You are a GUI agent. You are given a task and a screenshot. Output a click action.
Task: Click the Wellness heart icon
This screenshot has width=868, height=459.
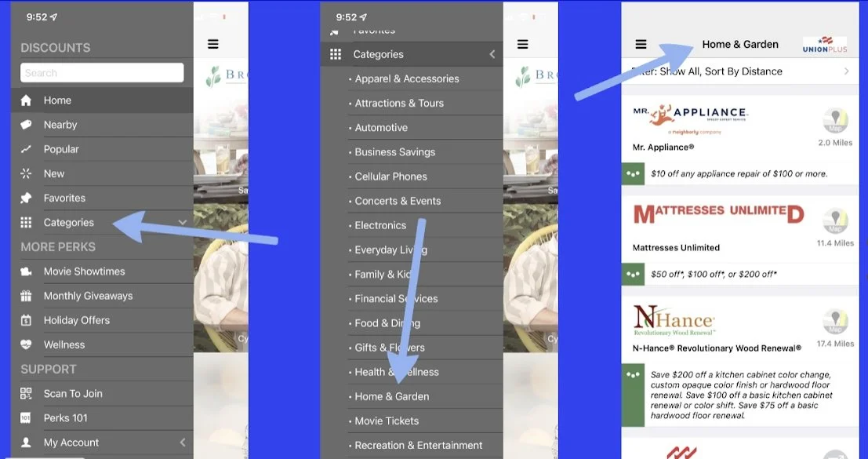(x=26, y=344)
